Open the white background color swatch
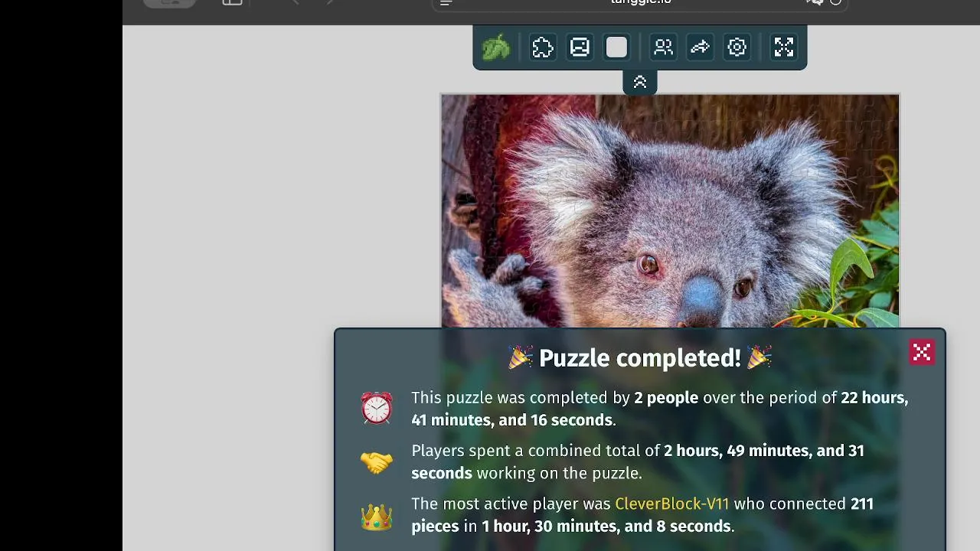The height and width of the screenshot is (551, 980). coord(616,47)
